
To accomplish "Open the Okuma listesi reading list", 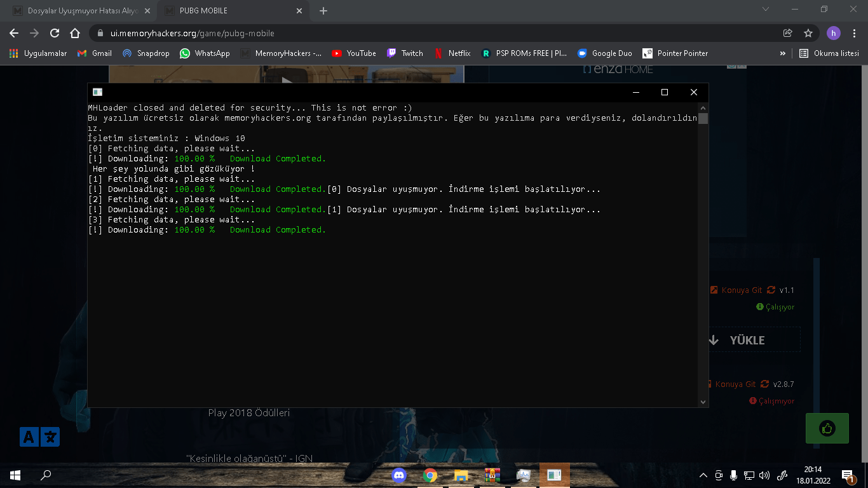I will coord(829,53).
